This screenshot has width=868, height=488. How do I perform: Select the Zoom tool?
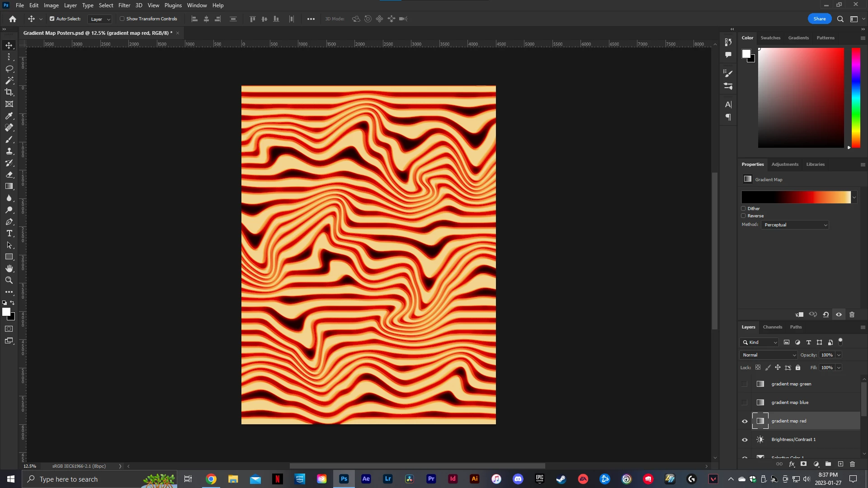(x=9, y=280)
